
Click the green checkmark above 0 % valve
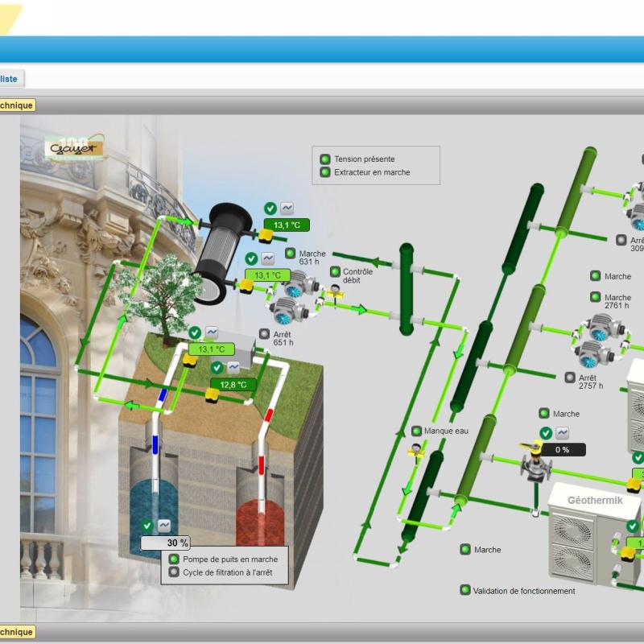coord(546,433)
